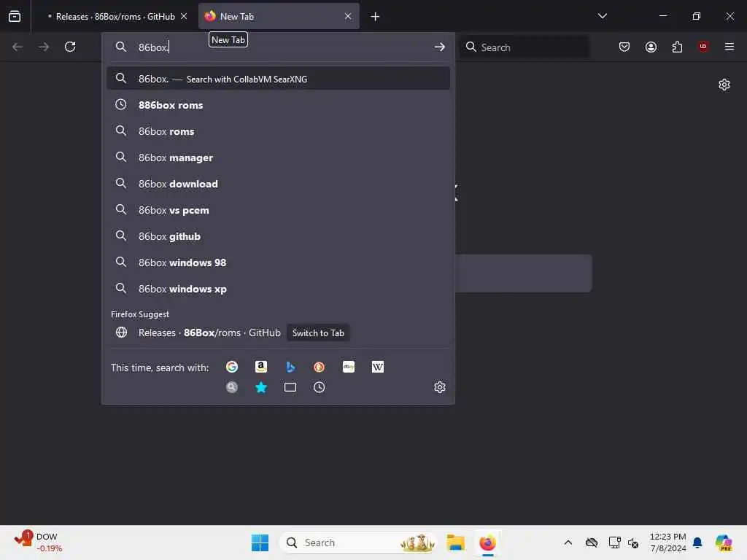
Task: Close the Releases 86Box/roms GitHub tab
Action: (x=184, y=16)
